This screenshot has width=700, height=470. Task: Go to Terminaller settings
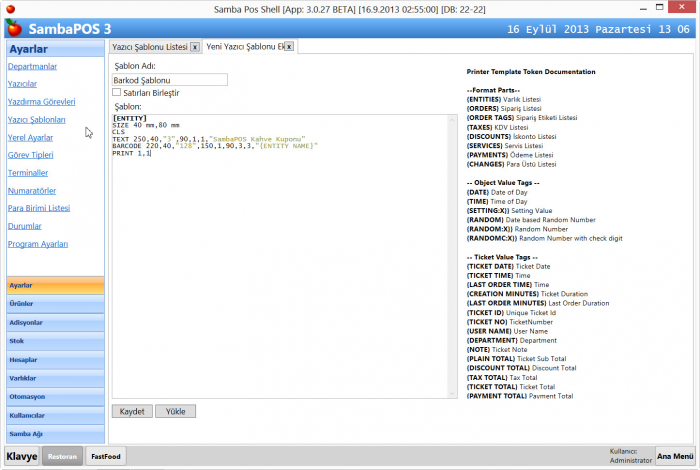pos(28,173)
